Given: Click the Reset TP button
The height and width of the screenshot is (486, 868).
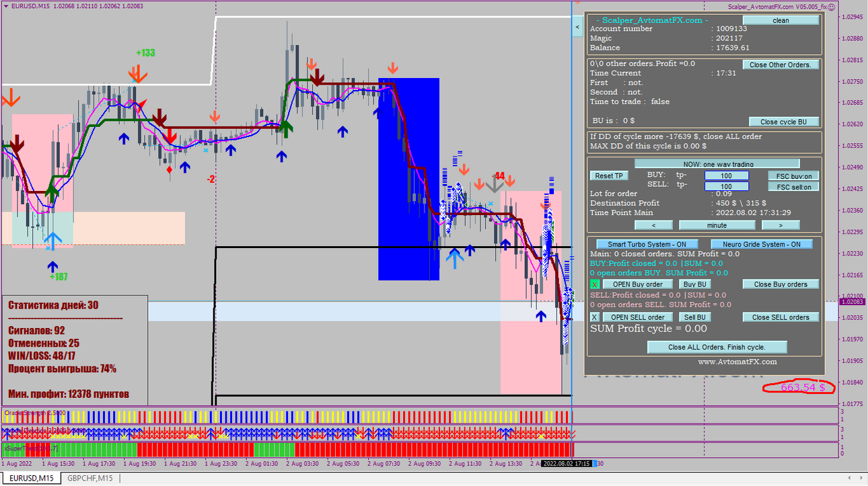Looking at the screenshot, I should [x=609, y=175].
